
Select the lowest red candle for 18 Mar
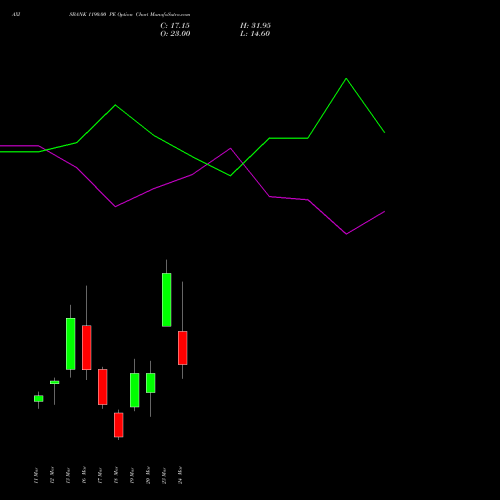[x=119, y=425]
